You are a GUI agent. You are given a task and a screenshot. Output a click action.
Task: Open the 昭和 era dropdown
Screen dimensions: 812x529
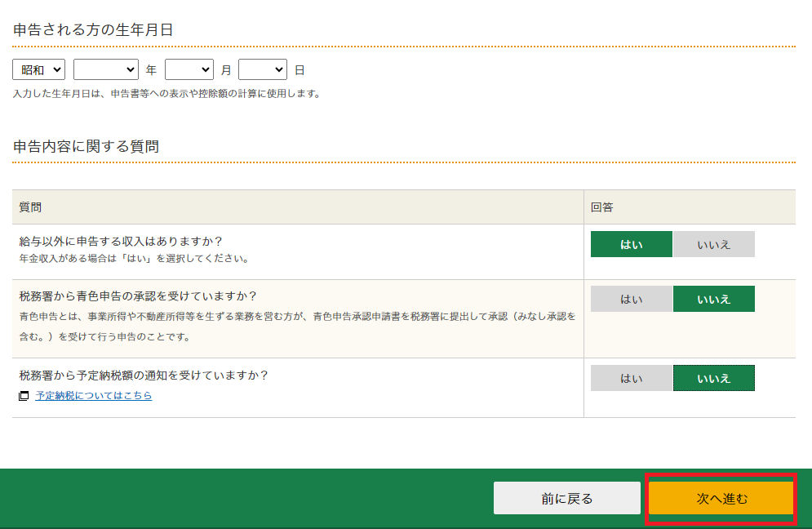tap(38, 70)
